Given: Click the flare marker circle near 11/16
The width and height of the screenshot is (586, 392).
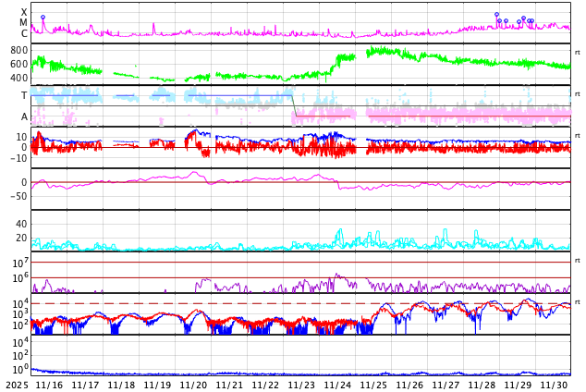Looking at the screenshot, I should pyautogui.click(x=43, y=18).
